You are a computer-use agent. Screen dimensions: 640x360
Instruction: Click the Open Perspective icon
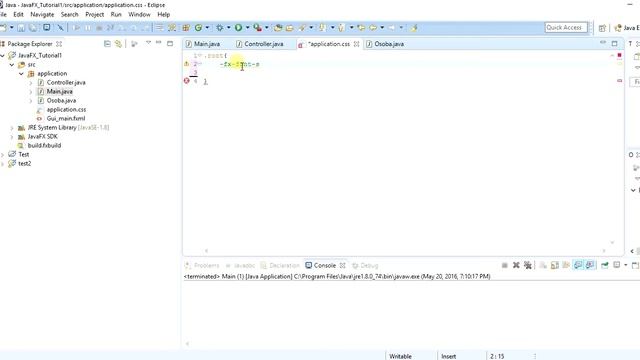coord(602,28)
